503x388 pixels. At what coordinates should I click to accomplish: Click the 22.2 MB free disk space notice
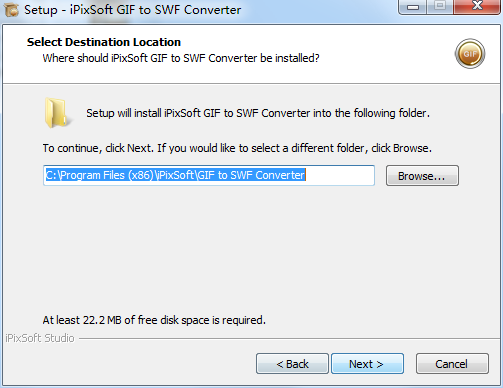tap(154, 320)
